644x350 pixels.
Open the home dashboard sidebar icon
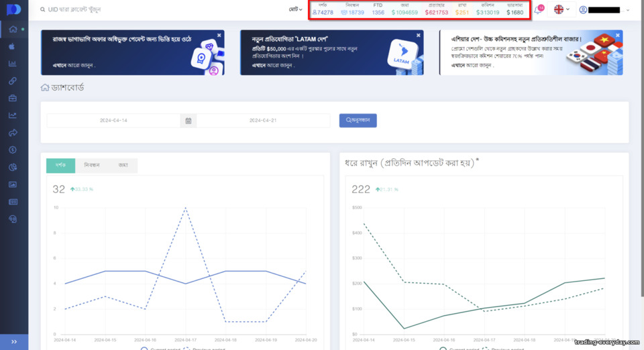coord(13,29)
